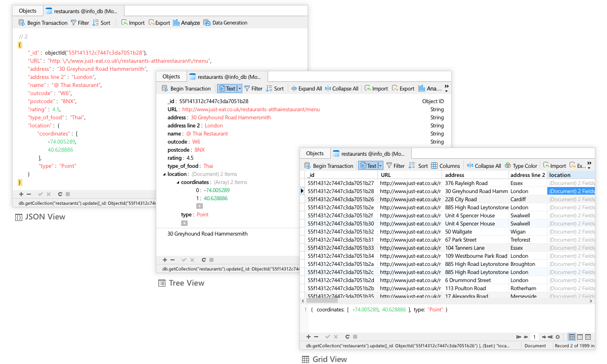
Task: Click the truncated Analyze button in Tree View
Action: pos(429,88)
